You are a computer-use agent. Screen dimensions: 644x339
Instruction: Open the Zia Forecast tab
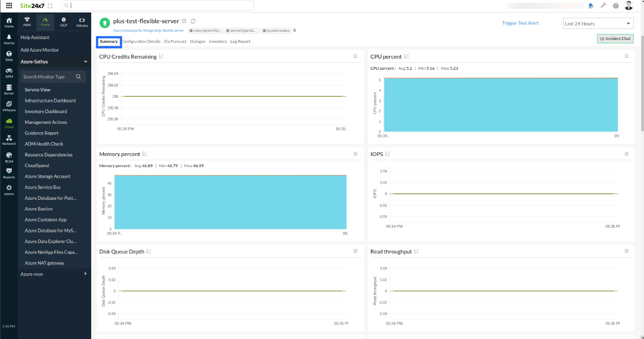click(175, 41)
